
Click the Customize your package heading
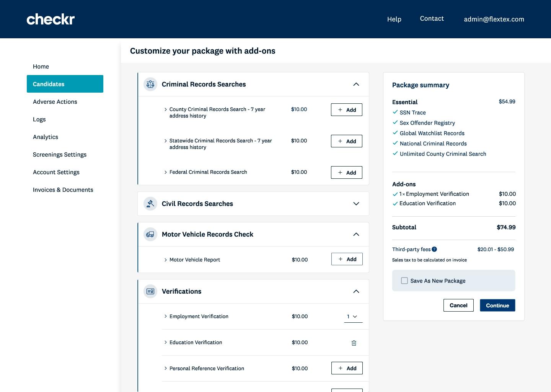coord(202,51)
